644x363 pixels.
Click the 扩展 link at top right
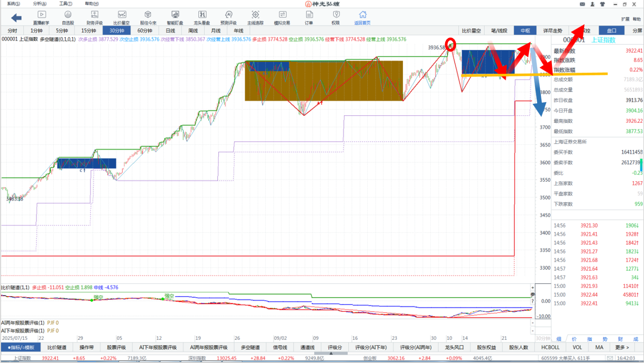[625, 19]
